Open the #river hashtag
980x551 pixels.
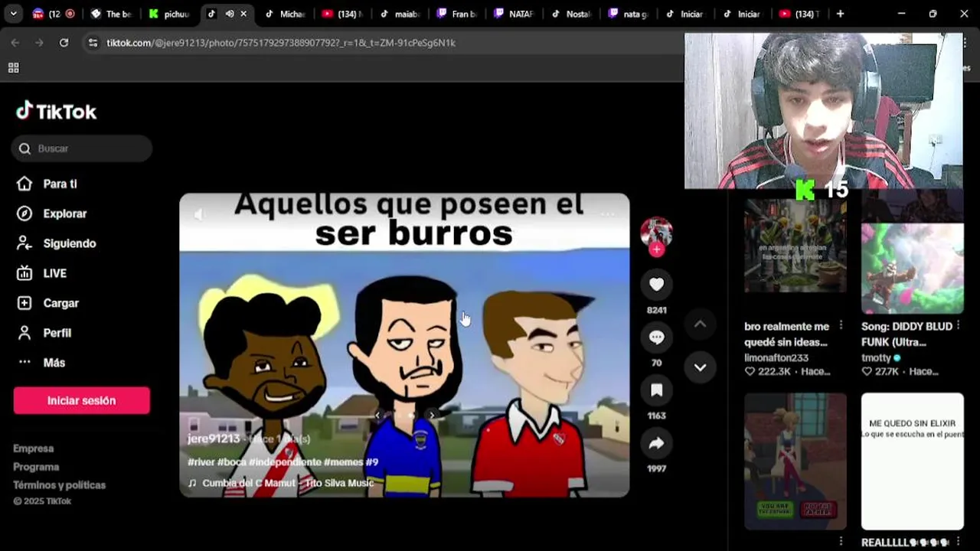201,462
